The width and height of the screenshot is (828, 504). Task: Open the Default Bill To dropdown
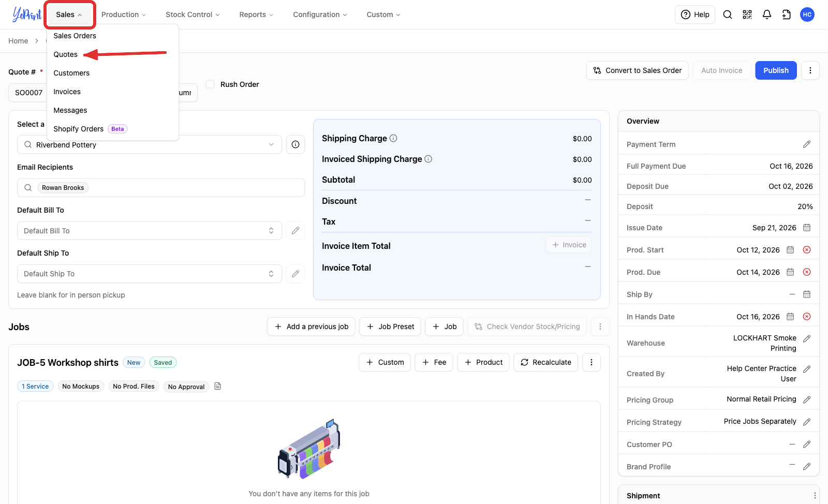click(x=150, y=231)
